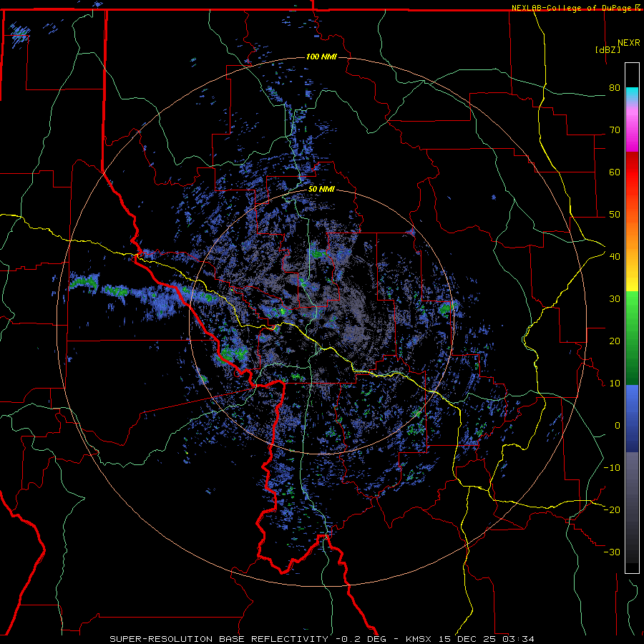The height and width of the screenshot is (644, 644).
Task: Click the SUPER-RESOLUTION BASE REFLECTIVITY caption text
Action: (219, 639)
